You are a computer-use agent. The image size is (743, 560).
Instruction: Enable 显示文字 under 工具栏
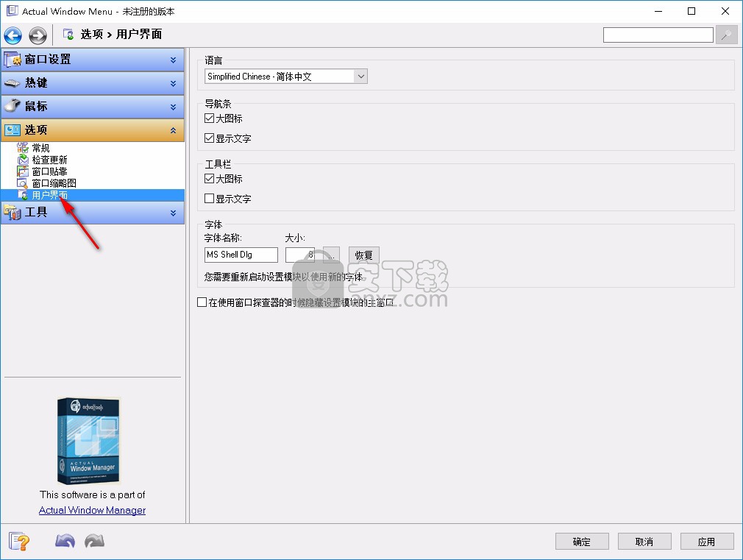[209, 198]
